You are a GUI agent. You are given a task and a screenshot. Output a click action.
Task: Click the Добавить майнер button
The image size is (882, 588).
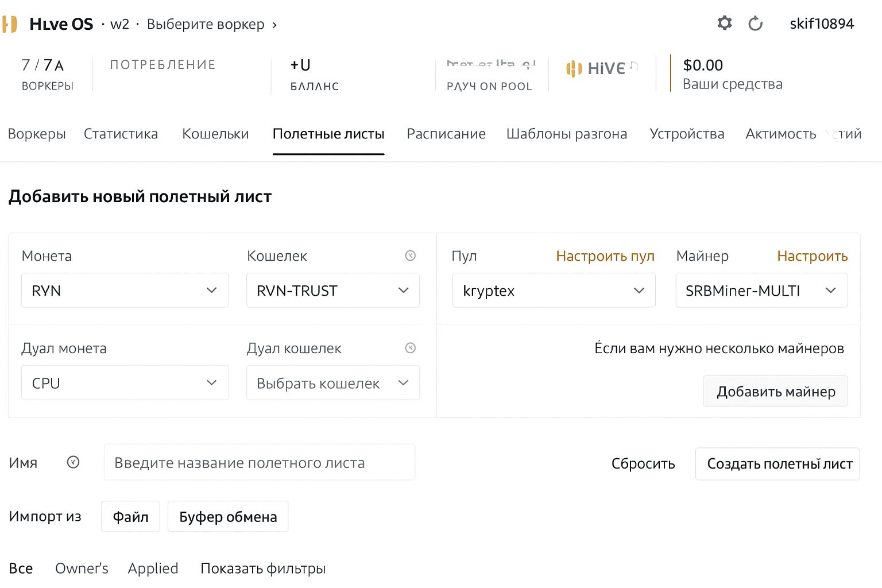coord(775,391)
